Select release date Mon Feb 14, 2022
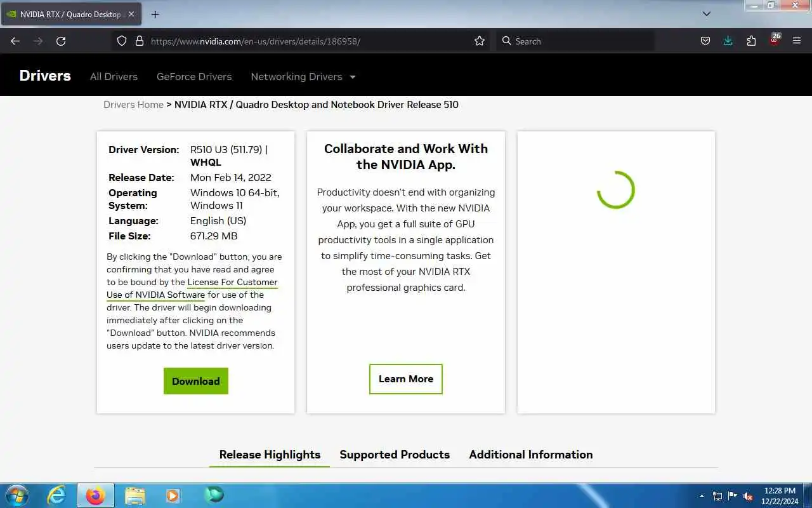 click(x=231, y=177)
